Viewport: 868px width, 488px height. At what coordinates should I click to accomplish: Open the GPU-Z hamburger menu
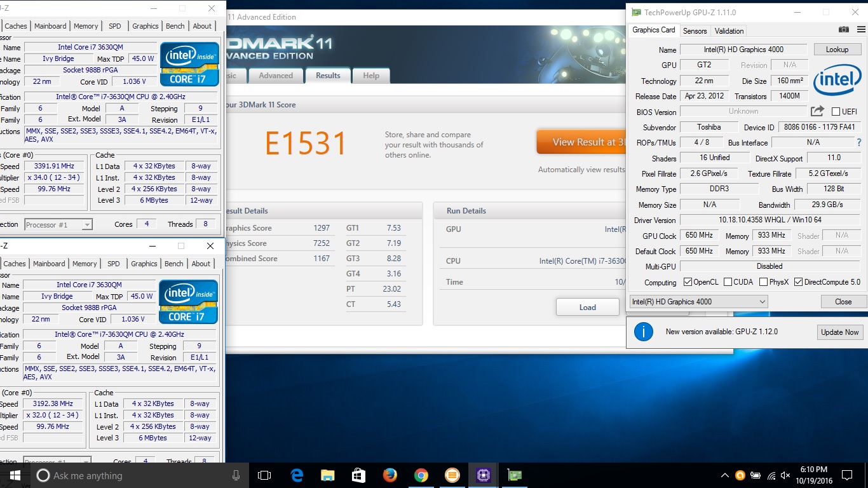(861, 30)
